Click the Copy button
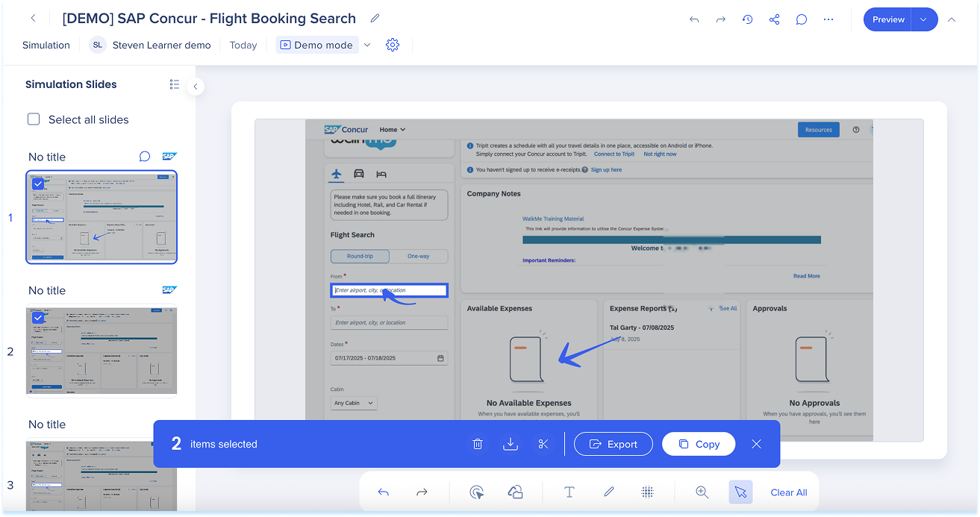980x517 pixels. point(699,444)
